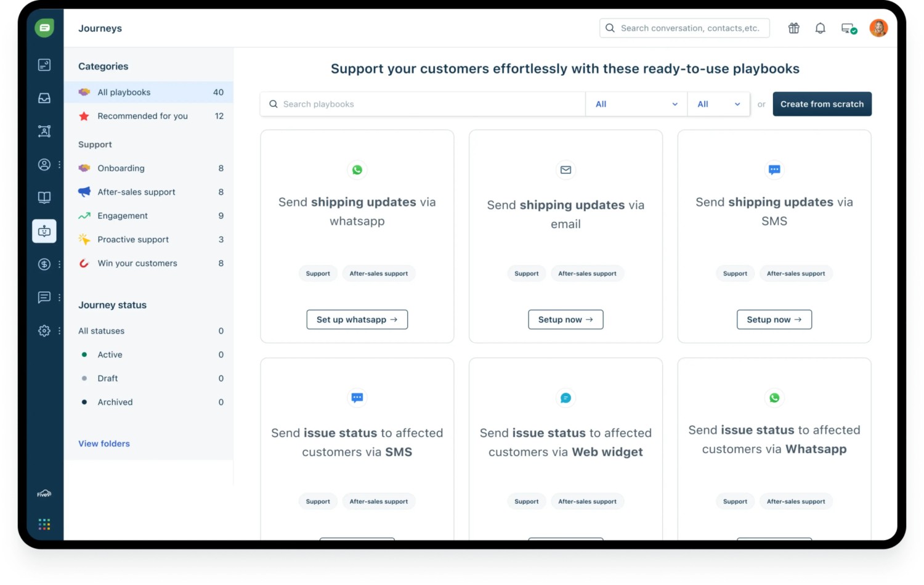Expand the second All filter dropdown

(718, 104)
